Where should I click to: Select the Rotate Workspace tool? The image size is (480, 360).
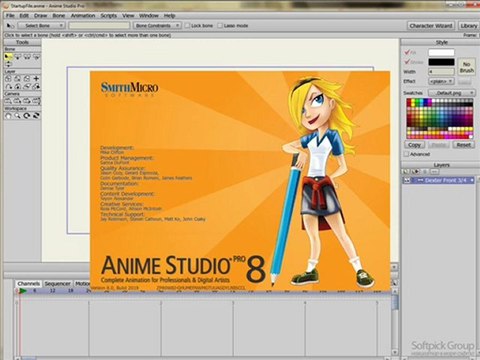(27, 116)
